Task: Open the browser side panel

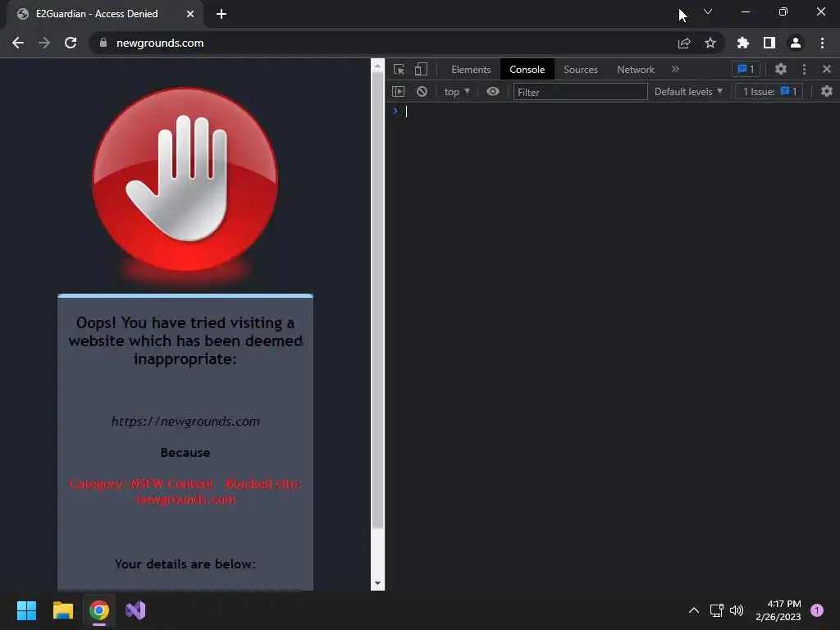Action: [x=769, y=43]
